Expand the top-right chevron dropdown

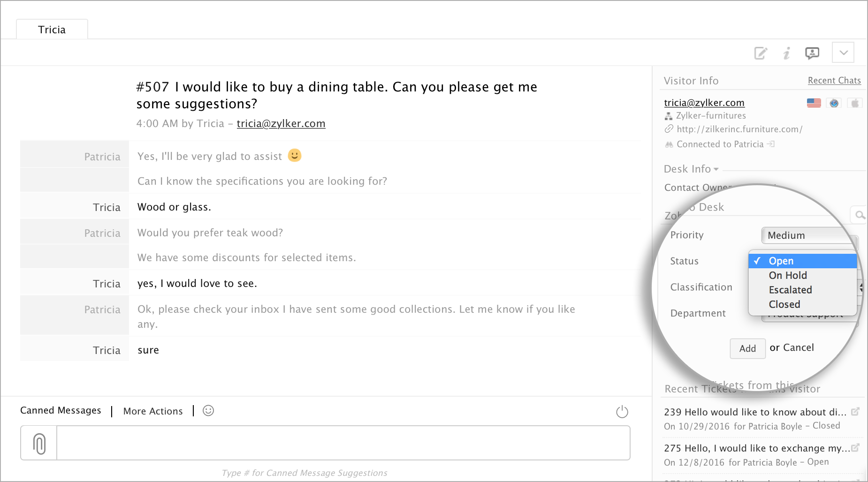click(x=843, y=53)
